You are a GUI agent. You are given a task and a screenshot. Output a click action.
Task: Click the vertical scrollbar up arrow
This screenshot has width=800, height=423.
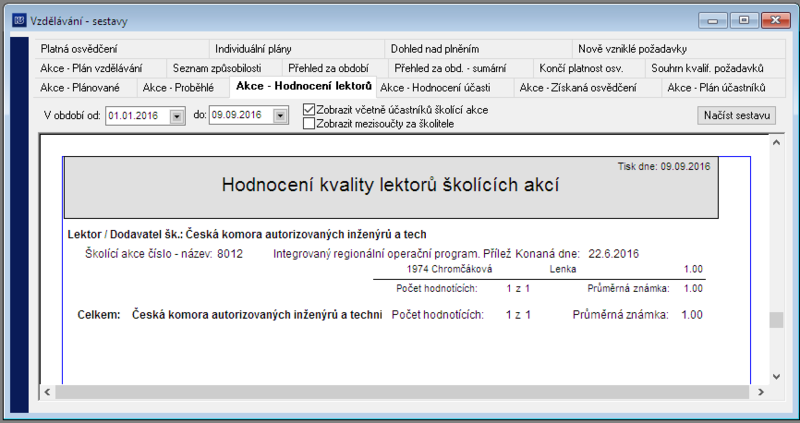[777, 143]
